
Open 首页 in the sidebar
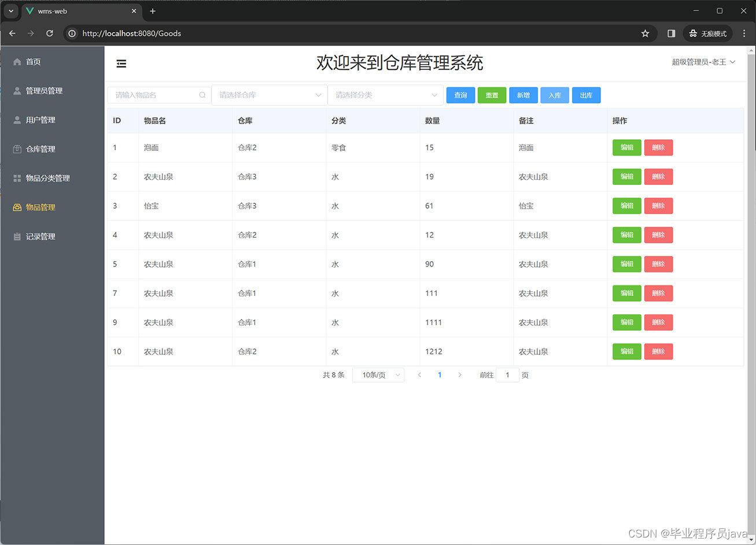click(52, 62)
